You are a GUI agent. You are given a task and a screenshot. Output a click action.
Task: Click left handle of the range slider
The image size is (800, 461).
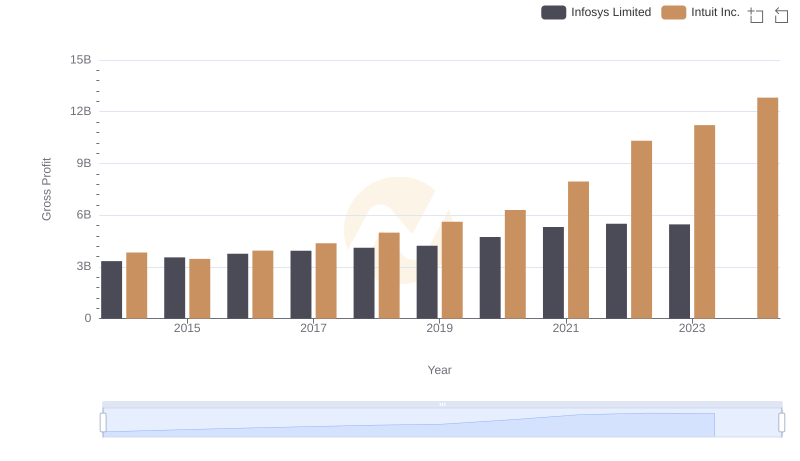tap(103, 423)
